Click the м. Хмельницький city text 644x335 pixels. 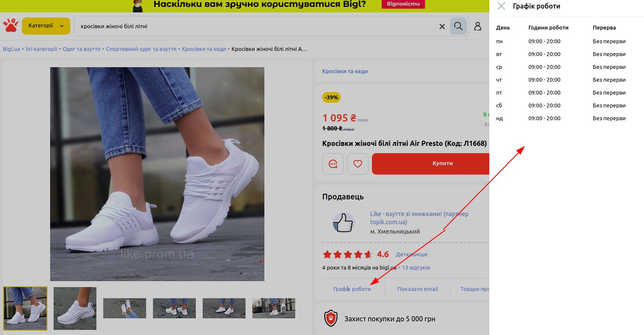(x=395, y=231)
